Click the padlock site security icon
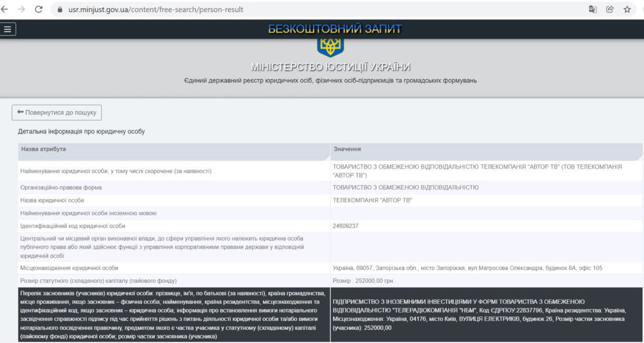The width and height of the screenshot is (644, 343). (60, 10)
